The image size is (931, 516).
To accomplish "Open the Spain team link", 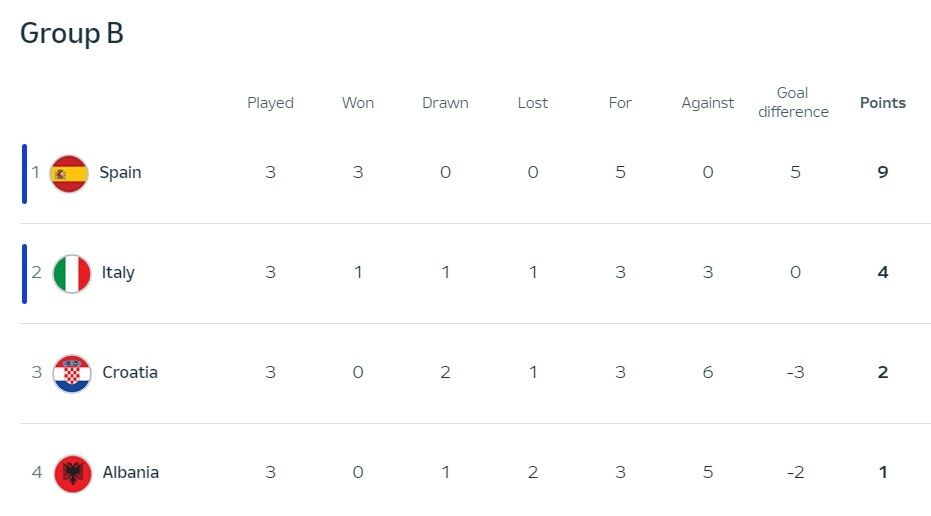I will pos(120,173).
